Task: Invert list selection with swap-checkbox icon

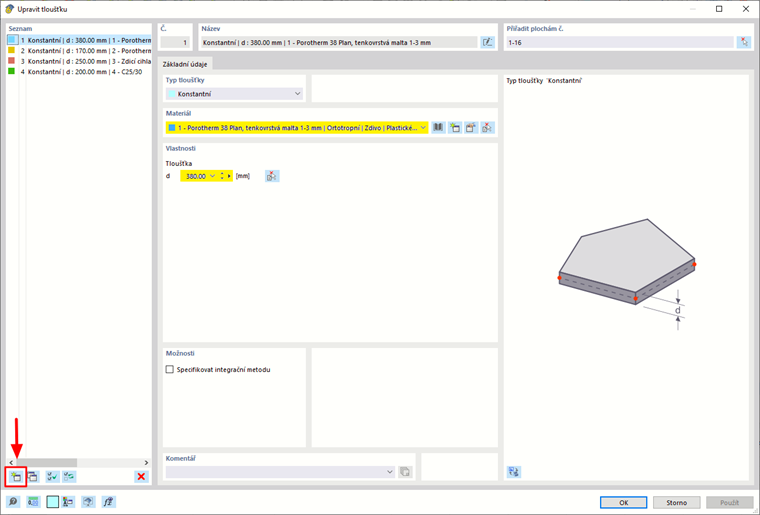Action: point(69,477)
